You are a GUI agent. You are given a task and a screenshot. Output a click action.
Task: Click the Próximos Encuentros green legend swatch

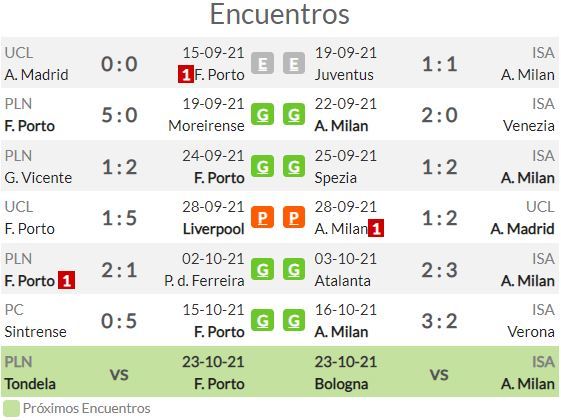(11, 408)
